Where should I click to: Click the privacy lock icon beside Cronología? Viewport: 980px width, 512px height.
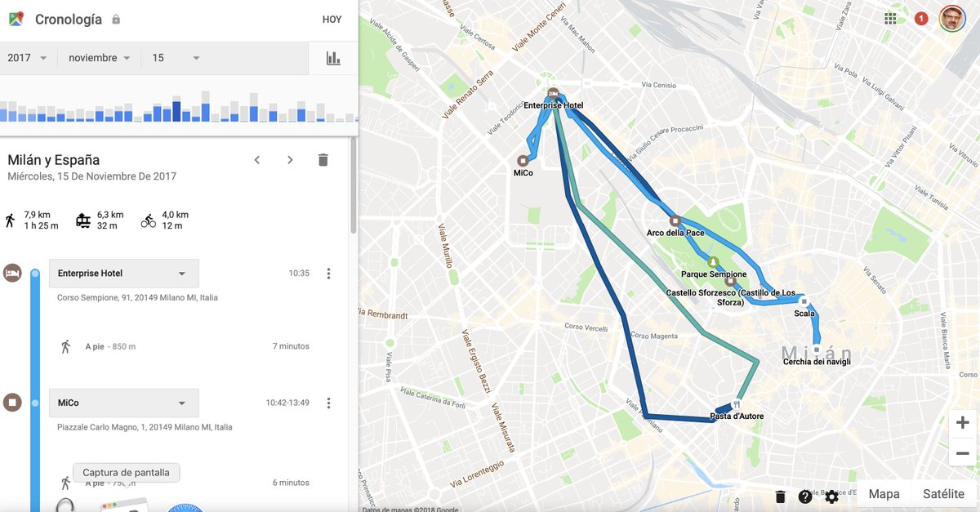click(116, 19)
